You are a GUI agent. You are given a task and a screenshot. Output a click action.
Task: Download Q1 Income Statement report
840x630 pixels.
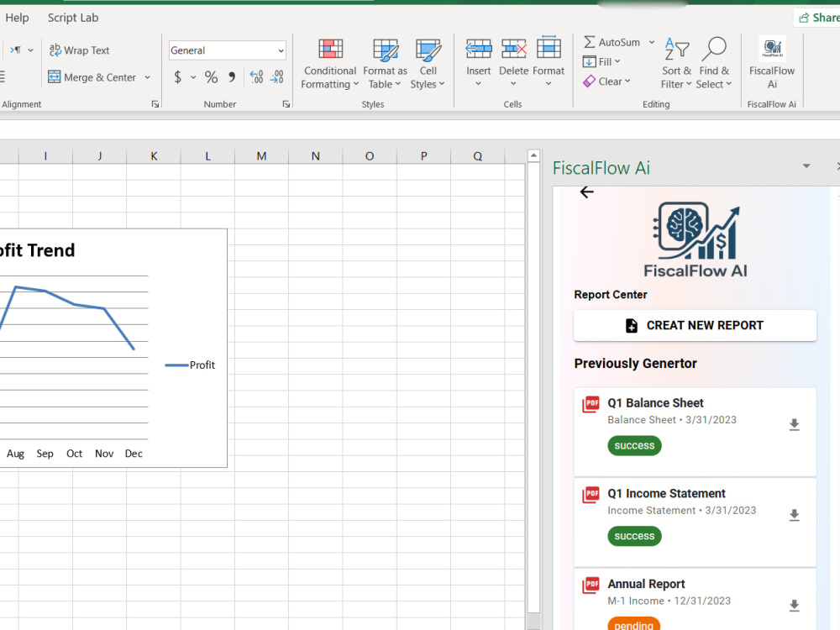(x=795, y=516)
